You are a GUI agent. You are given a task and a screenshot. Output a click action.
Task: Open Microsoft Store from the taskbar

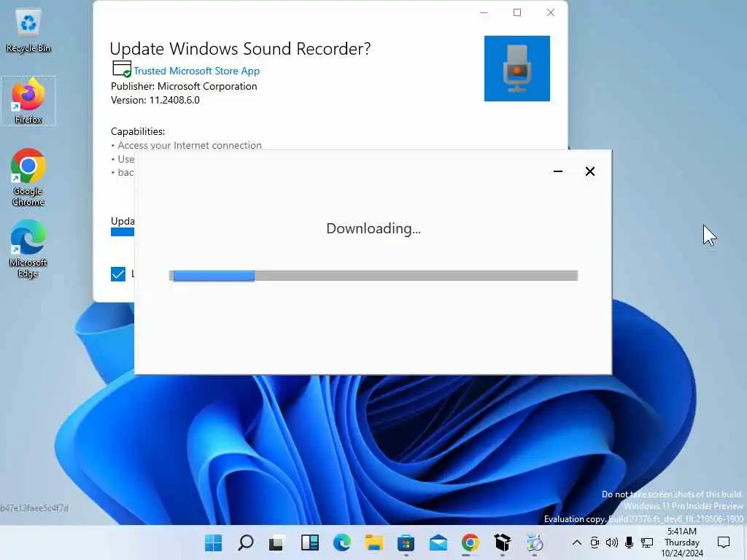(x=406, y=542)
